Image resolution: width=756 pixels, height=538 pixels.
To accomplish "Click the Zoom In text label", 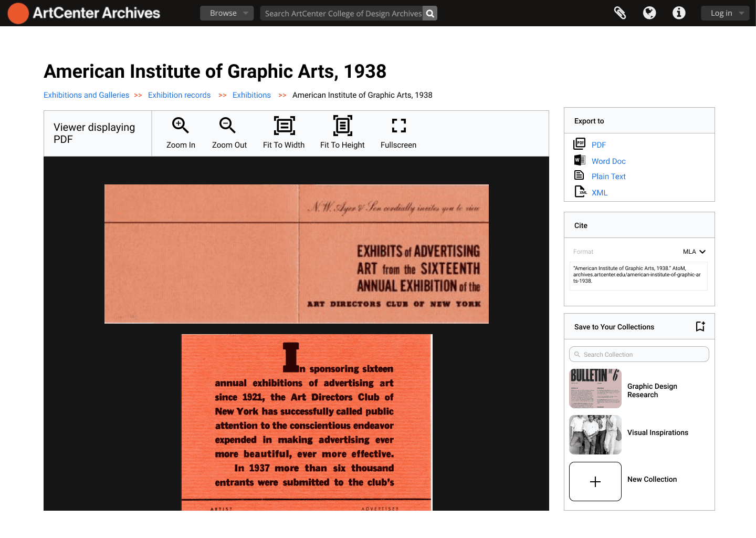I will pyautogui.click(x=181, y=145).
